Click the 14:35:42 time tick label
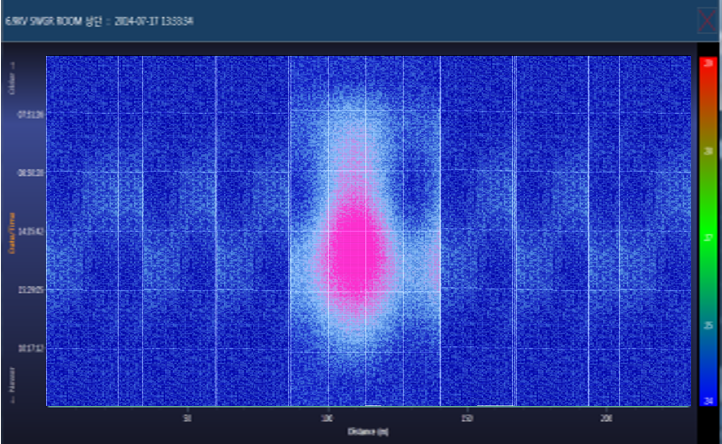Image resolution: width=722 pixels, height=444 pixels. tap(28, 230)
